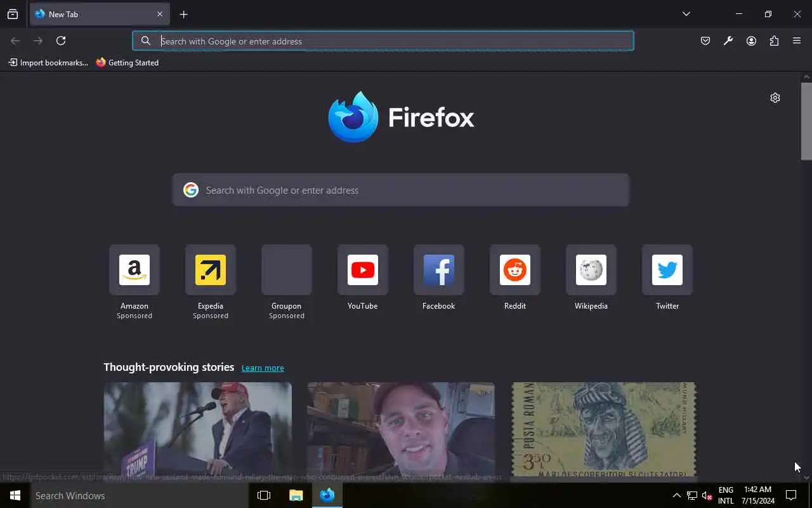
Task: Open the extensions puzzle icon
Action: click(x=774, y=41)
